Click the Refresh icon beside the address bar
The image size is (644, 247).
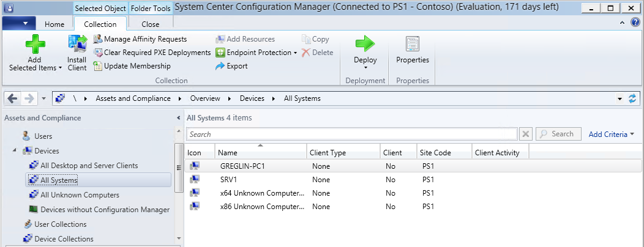[632, 98]
